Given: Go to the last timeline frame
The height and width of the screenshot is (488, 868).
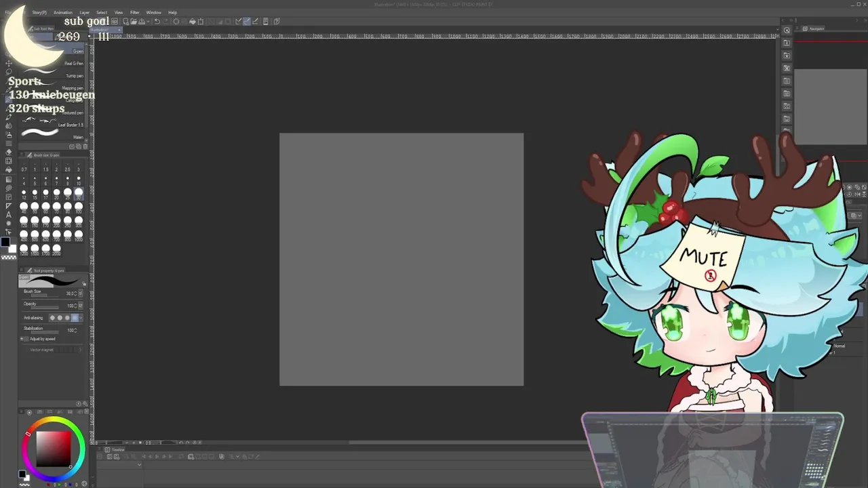Looking at the screenshot, I should tap(171, 457).
